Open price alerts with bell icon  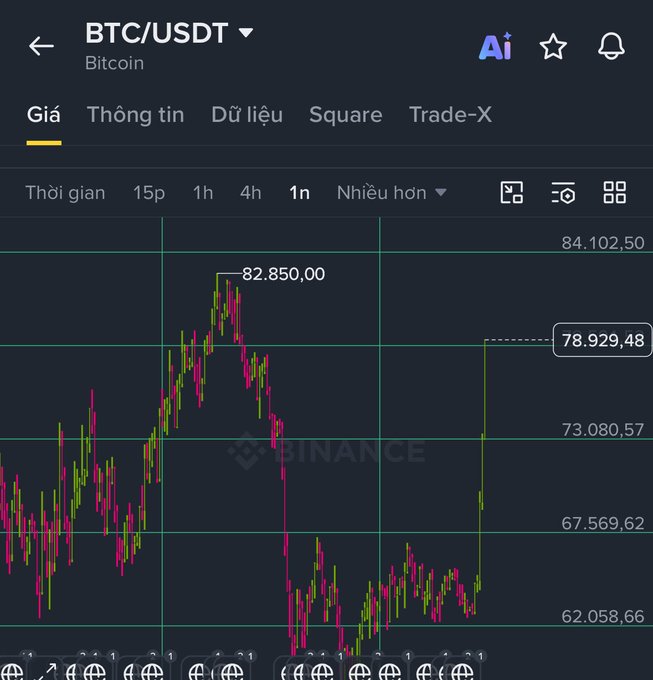coord(611,46)
